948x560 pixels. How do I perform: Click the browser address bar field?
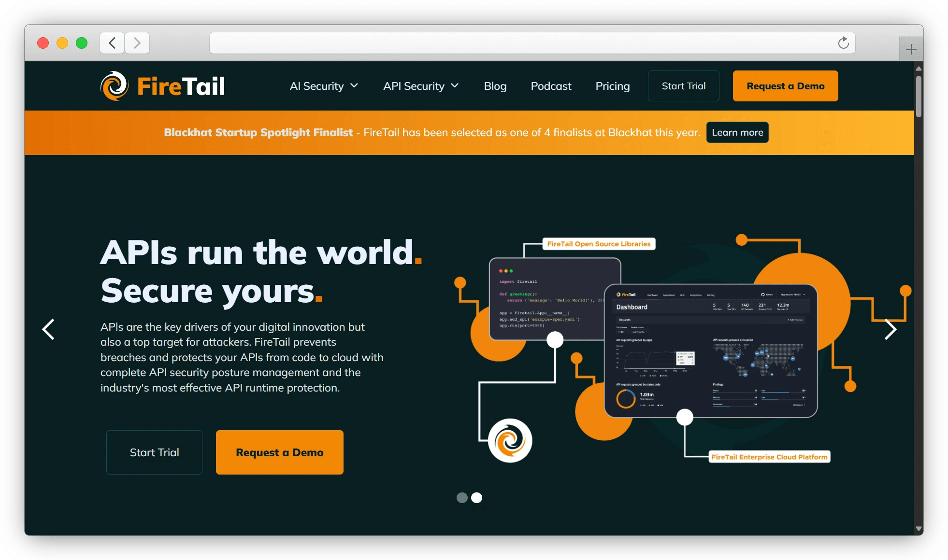[522, 43]
